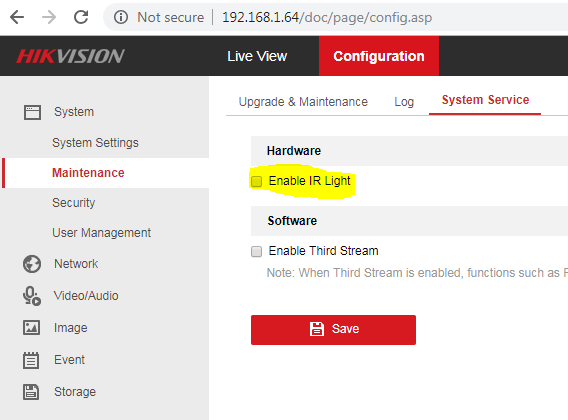Tick the Enable Third Stream checkbox

(x=256, y=251)
